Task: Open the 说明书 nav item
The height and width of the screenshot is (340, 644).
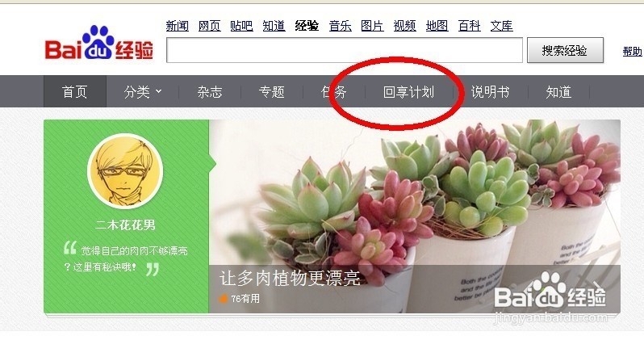Action: [x=490, y=92]
